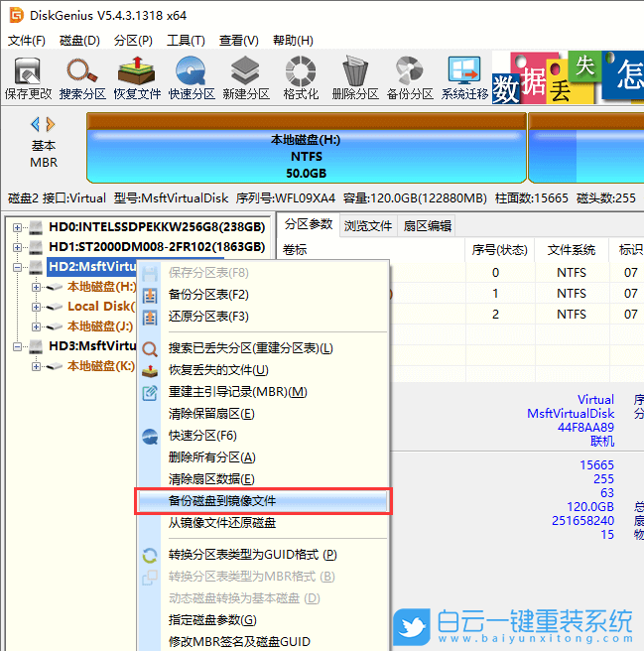The image size is (644, 651).
Task: Click the icon beside 转换分区表类型为GUID格式
Action: tap(150, 556)
